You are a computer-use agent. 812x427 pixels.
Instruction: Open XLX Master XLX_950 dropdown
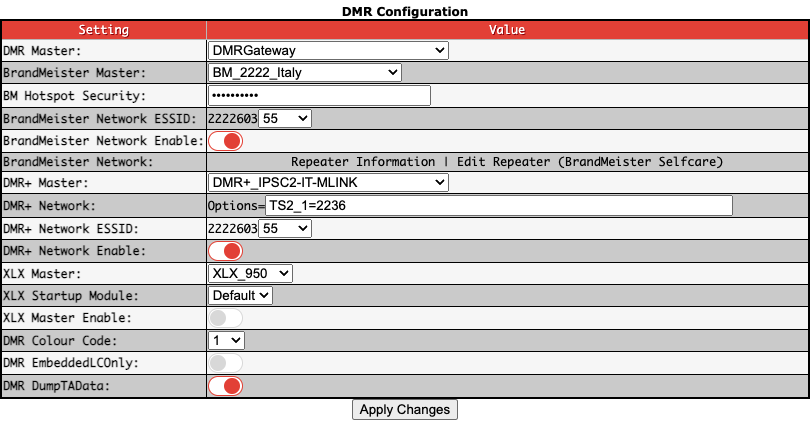click(250, 273)
